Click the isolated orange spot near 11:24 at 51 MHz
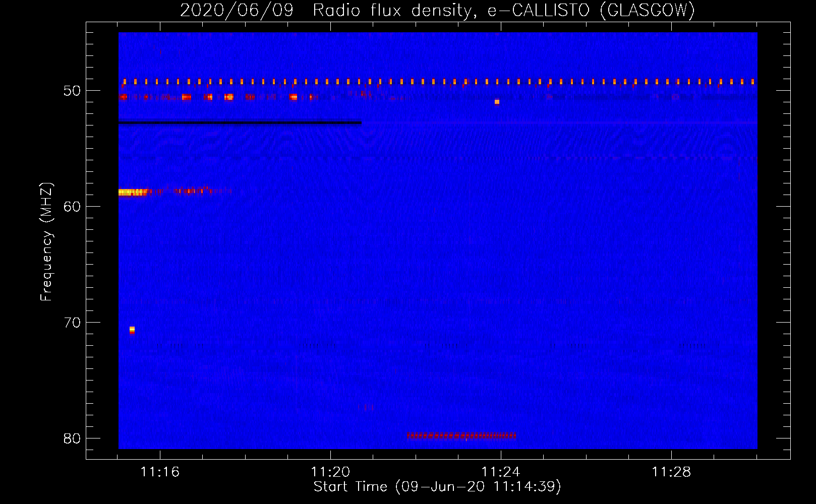 coord(497,102)
